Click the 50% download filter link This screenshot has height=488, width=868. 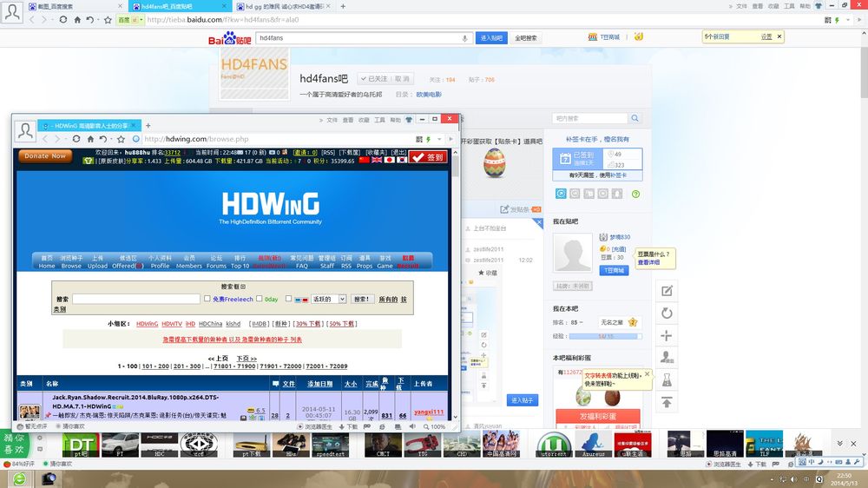pos(342,324)
